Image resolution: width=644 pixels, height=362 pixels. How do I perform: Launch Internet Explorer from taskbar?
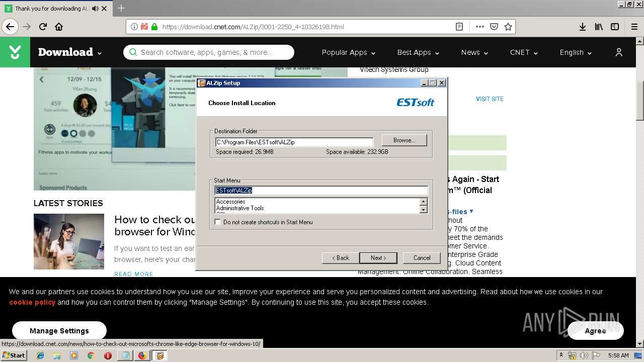40,355
